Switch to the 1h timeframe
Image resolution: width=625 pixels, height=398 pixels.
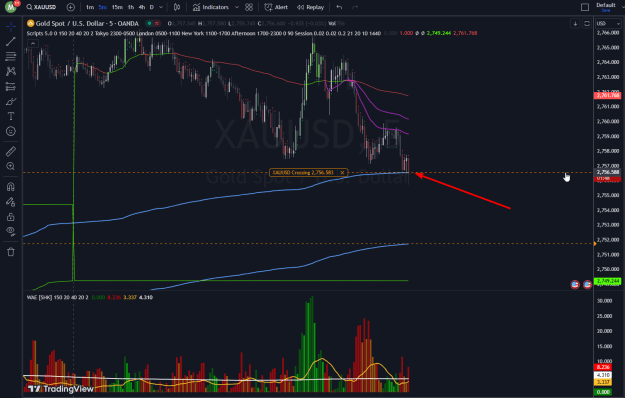(131, 7)
